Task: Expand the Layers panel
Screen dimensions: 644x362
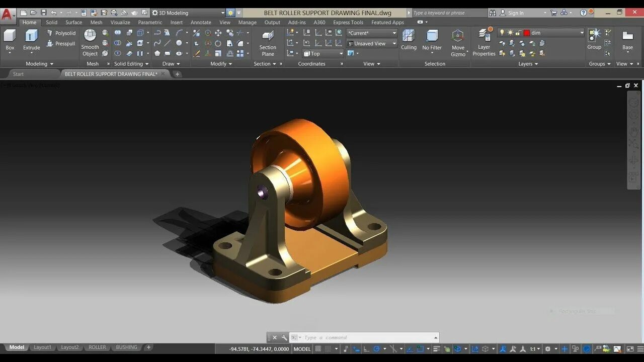Action: pos(528,64)
